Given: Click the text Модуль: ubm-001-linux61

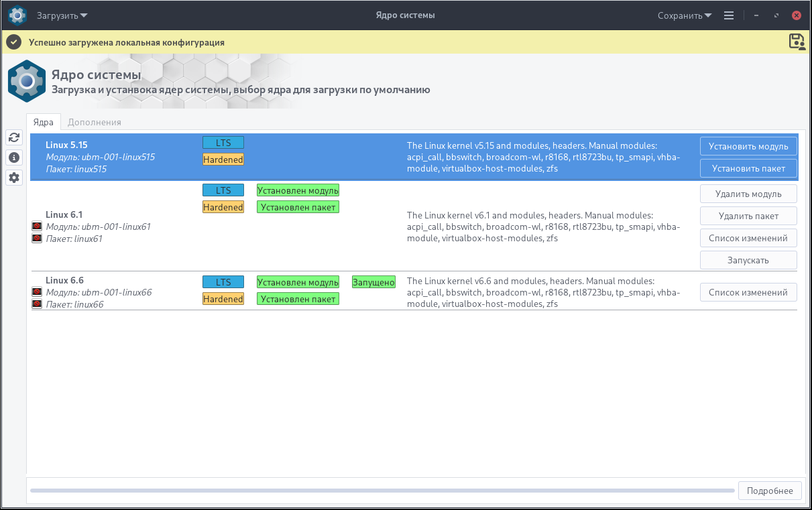Looking at the screenshot, I should (x=98, y=227).
